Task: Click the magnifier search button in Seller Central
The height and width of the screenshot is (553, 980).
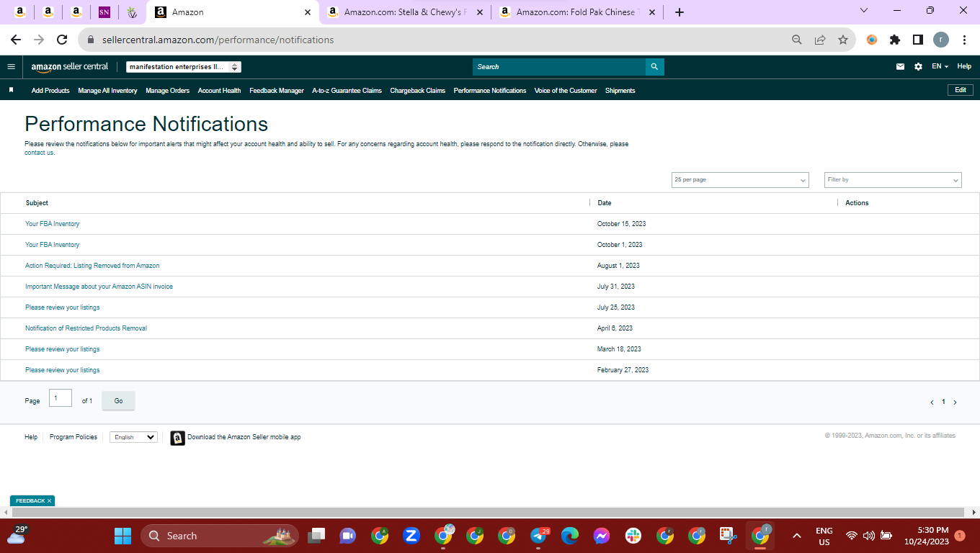Action: tap(654, 67)
